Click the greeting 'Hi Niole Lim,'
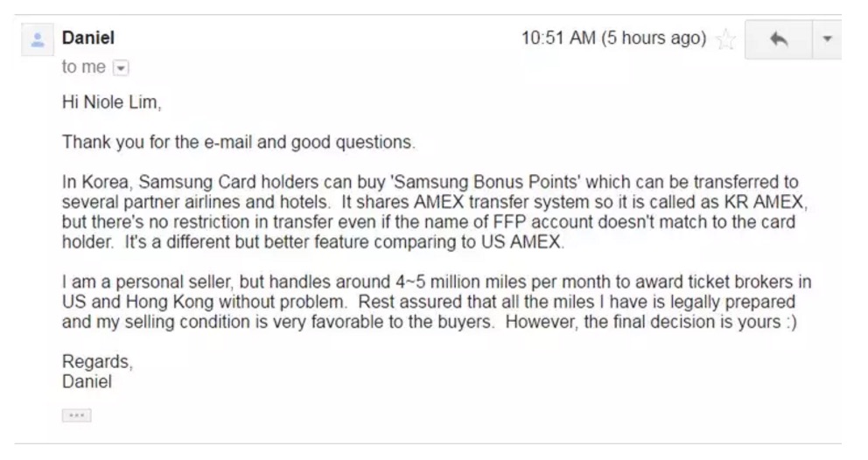This screenshot has width=868, height=460. [111, 102]
